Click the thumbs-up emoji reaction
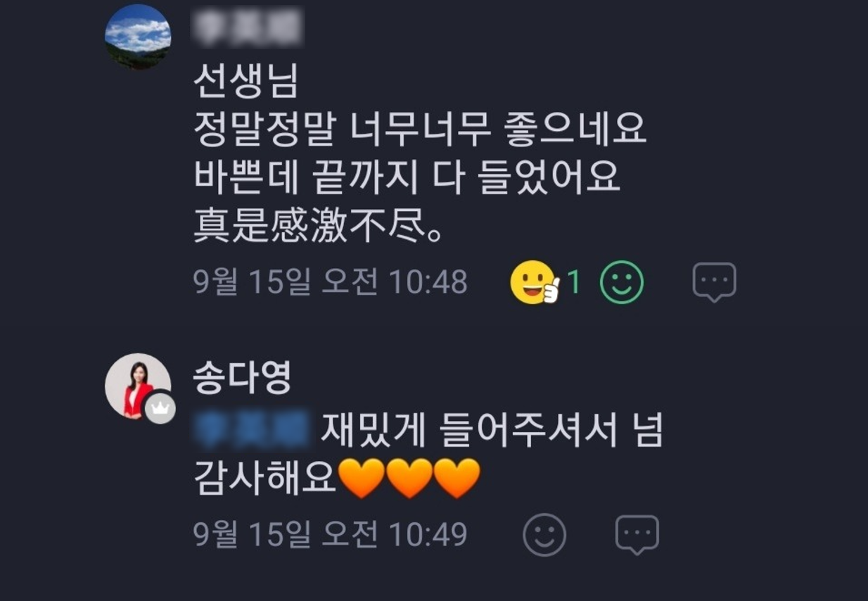The image size is (868, 601). 535,282
